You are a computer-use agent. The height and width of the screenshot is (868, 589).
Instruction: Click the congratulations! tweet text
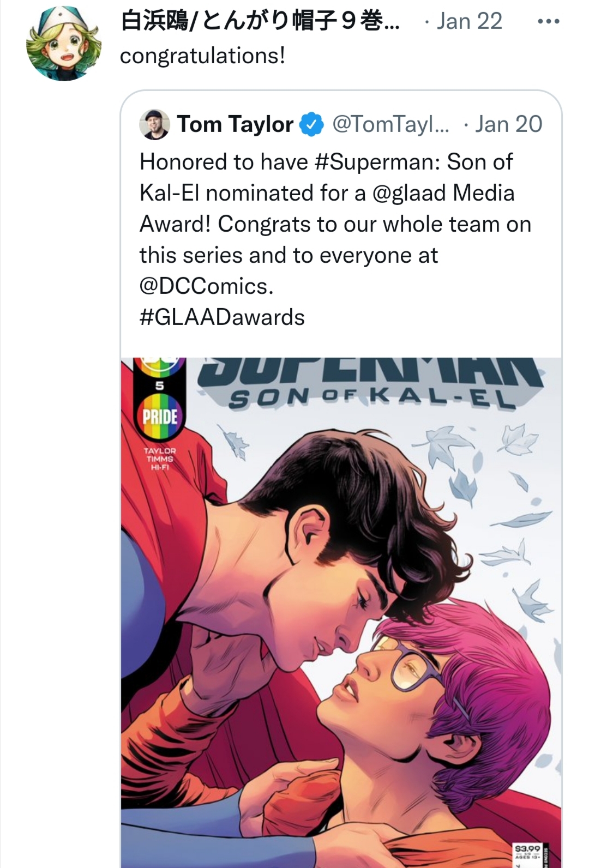point(202,56)
